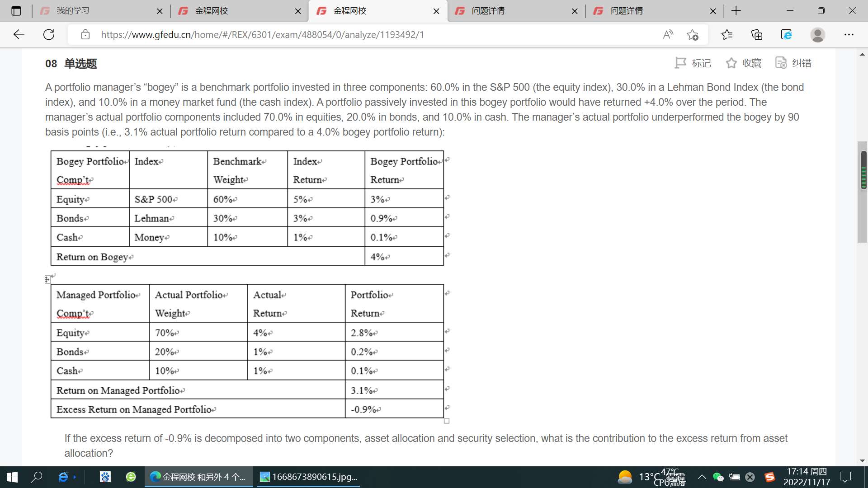Open Windows taskbar search
This screenshot has width=868, height=488.
[37, 477]
